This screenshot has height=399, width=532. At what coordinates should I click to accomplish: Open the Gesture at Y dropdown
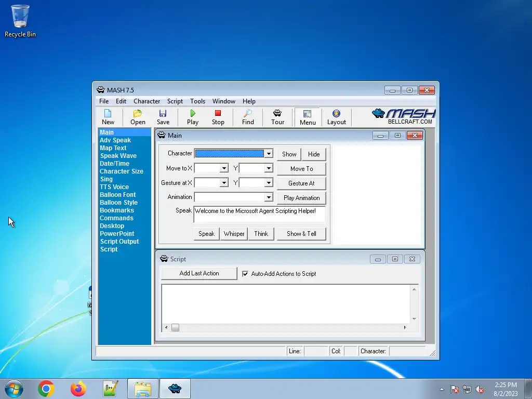[269, 182]
